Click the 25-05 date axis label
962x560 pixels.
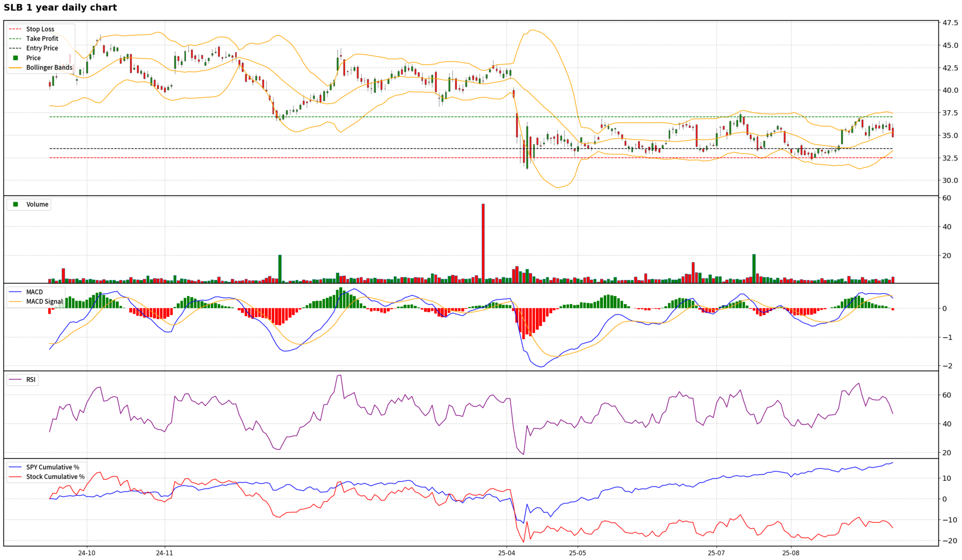[x=577, y=553]
